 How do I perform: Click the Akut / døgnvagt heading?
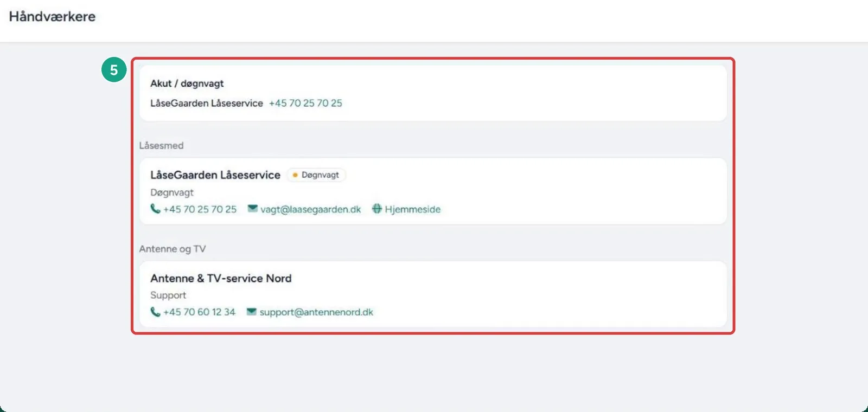tap(187, 83)
